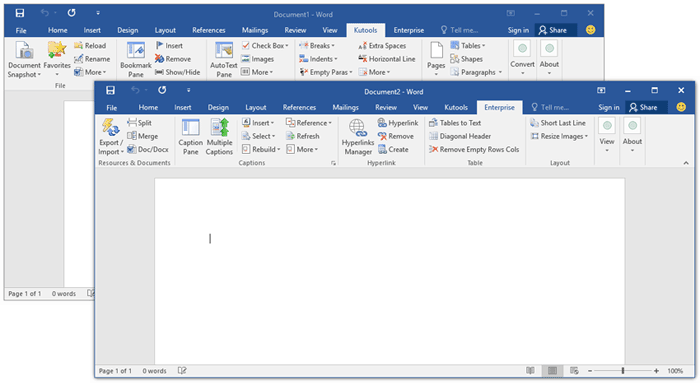Screen dimensions: 700x385
Task: Switch to Web Layout view in Document2
Action: [x=574, y=371]
